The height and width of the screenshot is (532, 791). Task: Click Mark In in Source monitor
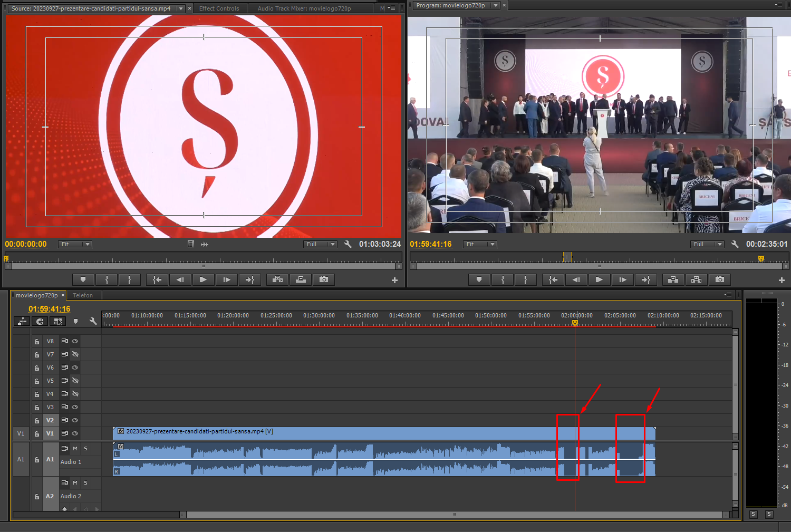(x=107, y=279)
